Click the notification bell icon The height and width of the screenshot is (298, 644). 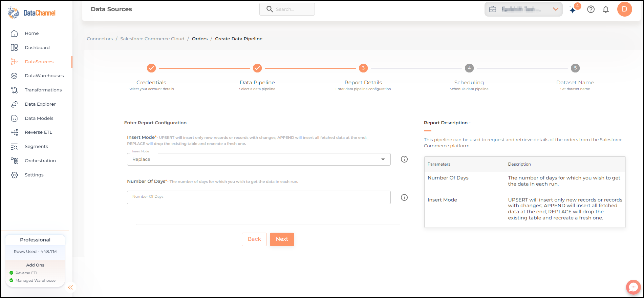click(606, 9)
